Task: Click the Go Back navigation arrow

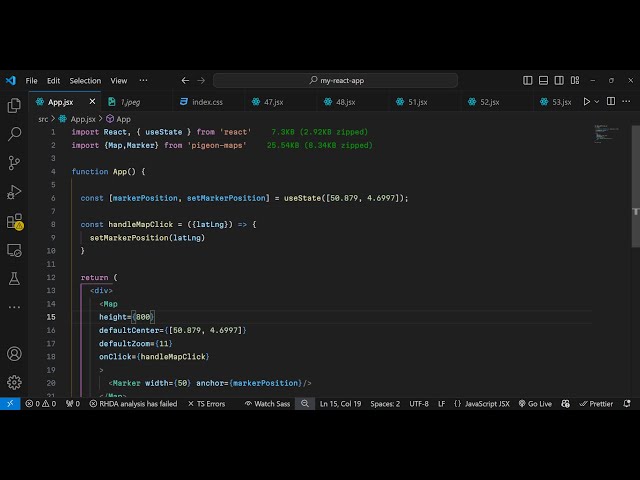Action: tap(185, 80)
